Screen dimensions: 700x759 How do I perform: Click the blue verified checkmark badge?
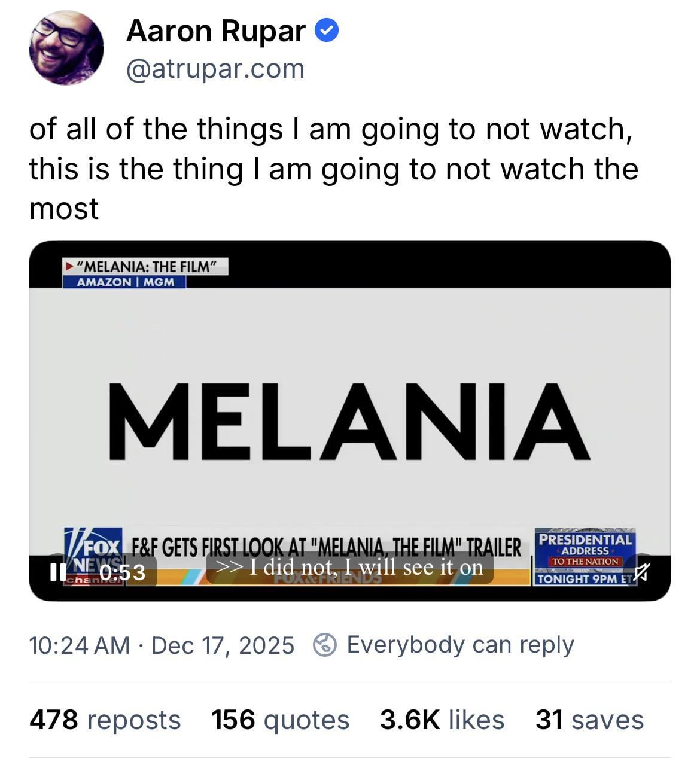click(x=327, y=31)
